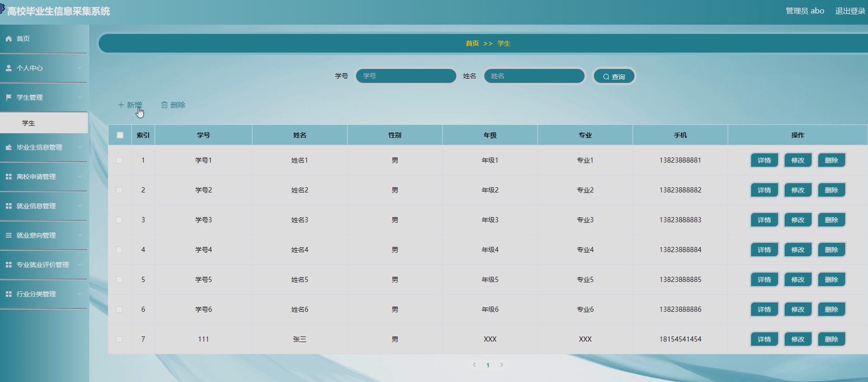Check the row checkbox for 张三
Image resolution: width=868 pixels, height=382 pixels.
point(119,339)
